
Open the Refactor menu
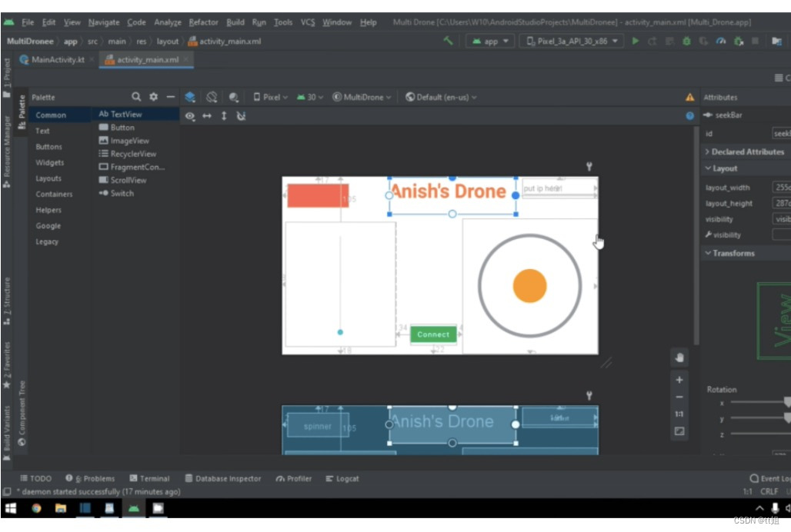(203, 22)
